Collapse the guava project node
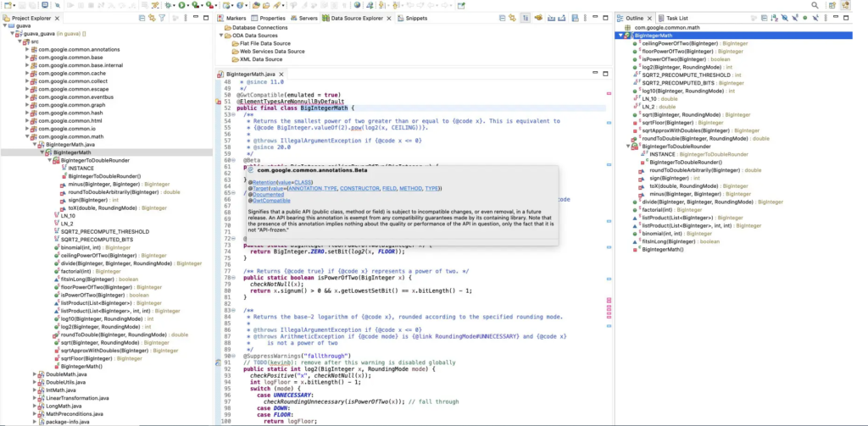 click(x=5, y=25)
